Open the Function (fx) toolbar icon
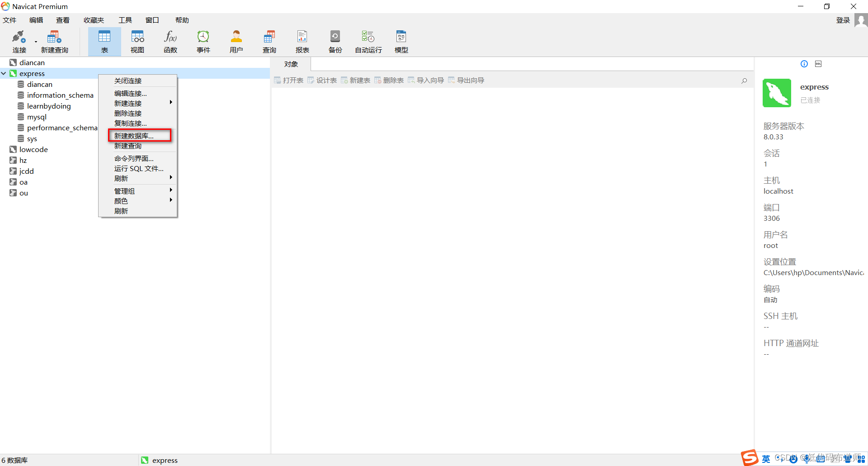This screenshot has height=466, width=868. pyautogui.click(x=170, y=42)
